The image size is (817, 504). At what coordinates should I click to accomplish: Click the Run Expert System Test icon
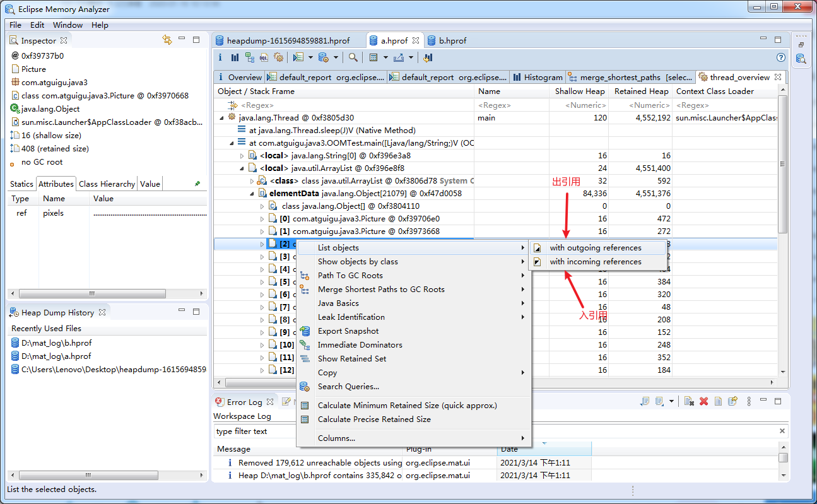click(298, 57)
